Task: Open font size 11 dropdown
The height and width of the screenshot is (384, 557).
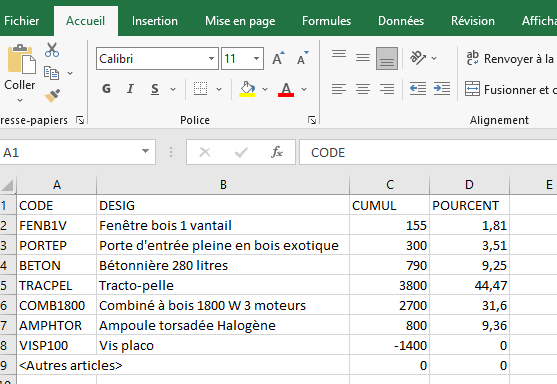Action: coord(256,58)
